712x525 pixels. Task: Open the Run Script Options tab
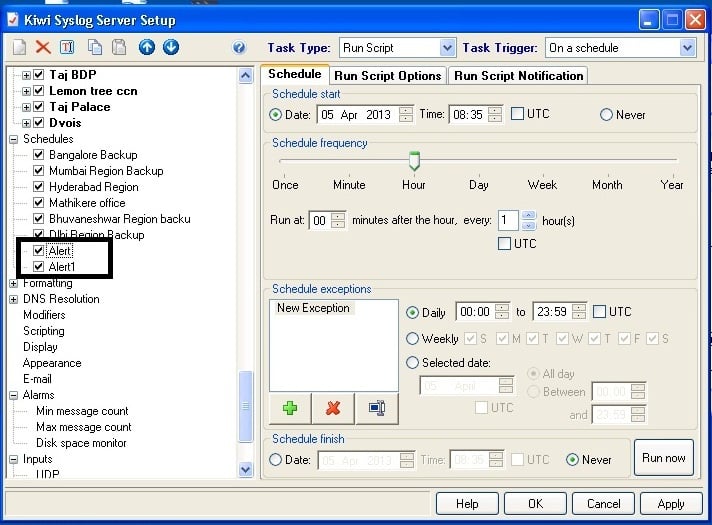point(388,75)
